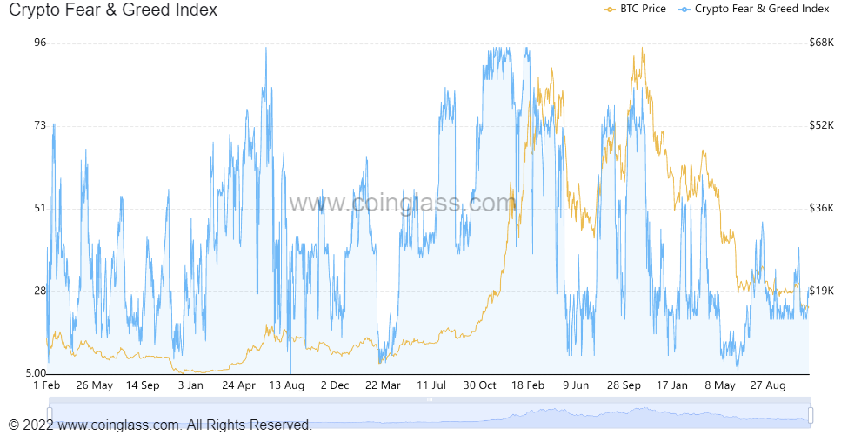The image size is (868, 435).
Task: Click the top grip of range selector
Action: [430, 399]
